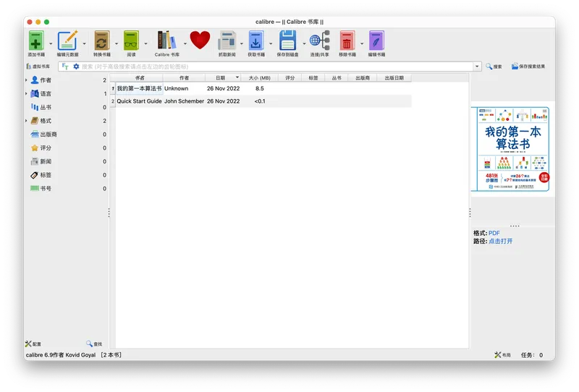The image size is (579, 392).
Task: Click the Remove books trash icon
Action: pos(347,41)
